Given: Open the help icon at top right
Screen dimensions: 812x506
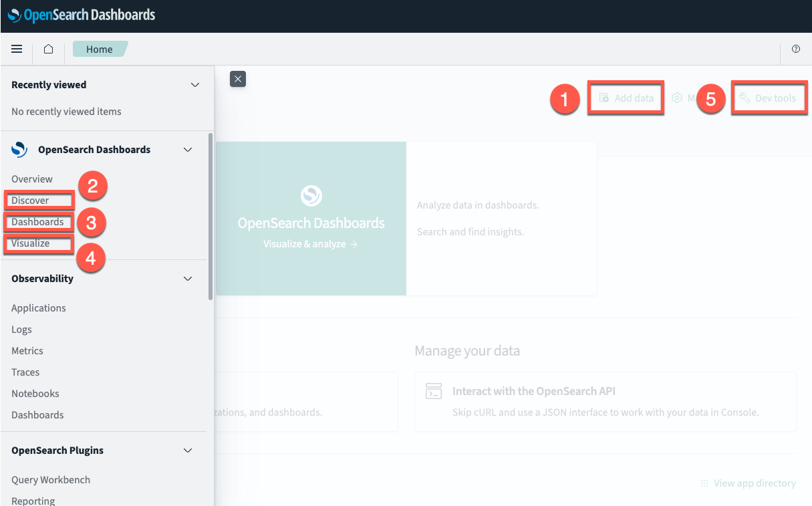Looking at the screenshot, I should (795, 49).
